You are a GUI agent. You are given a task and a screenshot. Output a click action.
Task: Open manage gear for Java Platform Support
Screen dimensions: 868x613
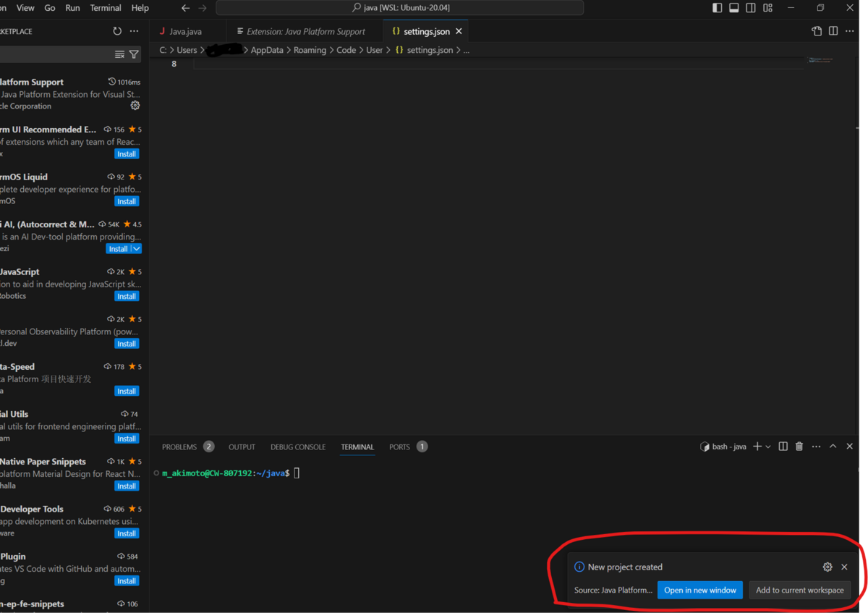(135, 106)
